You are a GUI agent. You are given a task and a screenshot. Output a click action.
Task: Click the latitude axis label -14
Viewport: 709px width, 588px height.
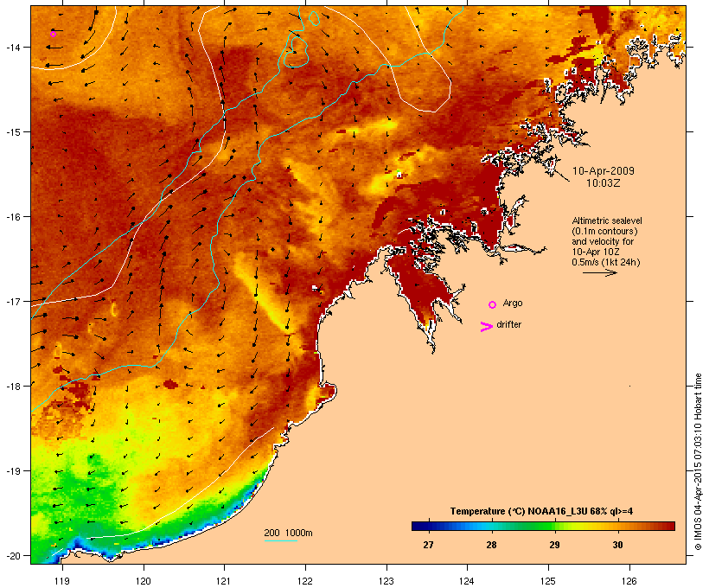tap(12, 47)
